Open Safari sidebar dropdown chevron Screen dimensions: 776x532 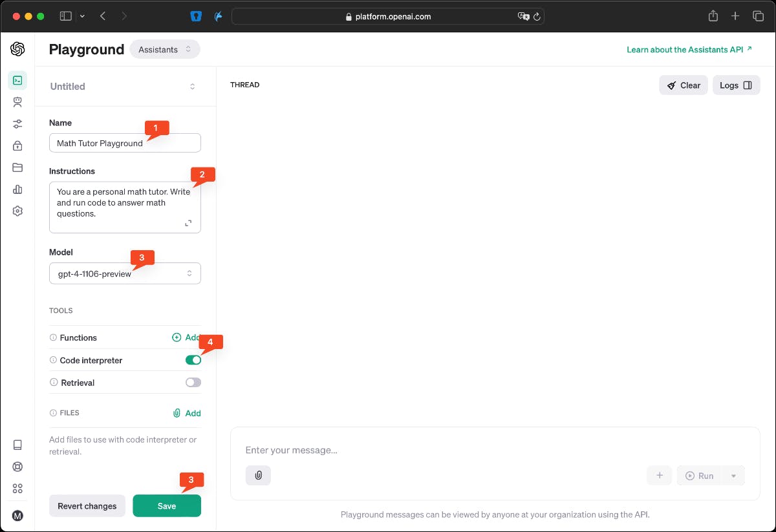pos(82,16)
